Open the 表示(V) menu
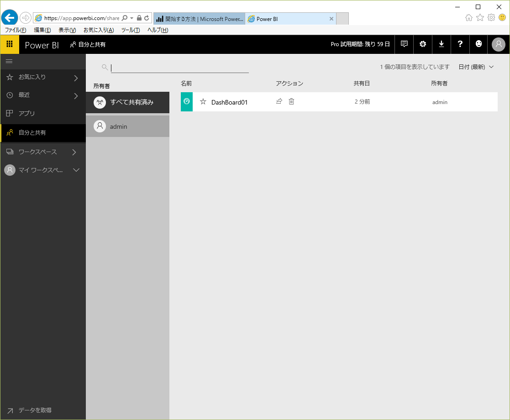The image size is (510, 420). pos(67,30)
